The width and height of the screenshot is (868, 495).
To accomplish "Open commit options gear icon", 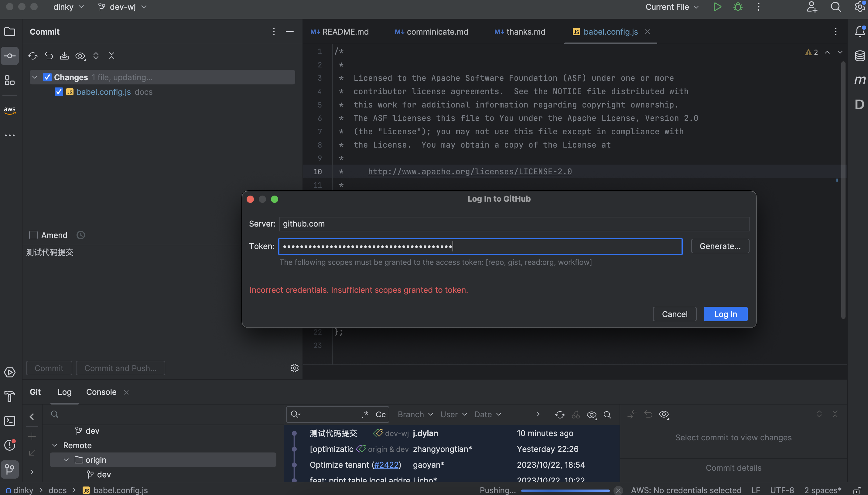I will (x=294, y=368).
